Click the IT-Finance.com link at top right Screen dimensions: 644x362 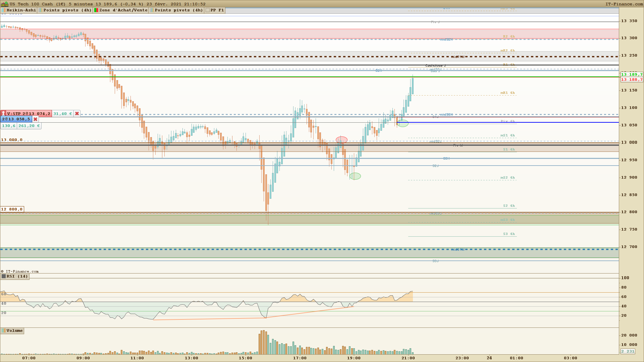point(624,4)
